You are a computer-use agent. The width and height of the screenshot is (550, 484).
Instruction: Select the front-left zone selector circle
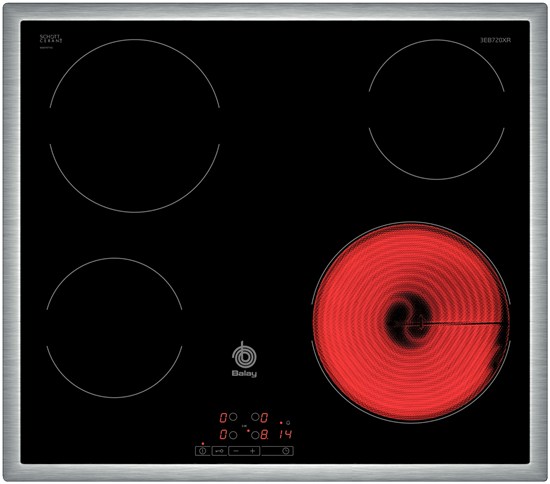coord(233,435)
